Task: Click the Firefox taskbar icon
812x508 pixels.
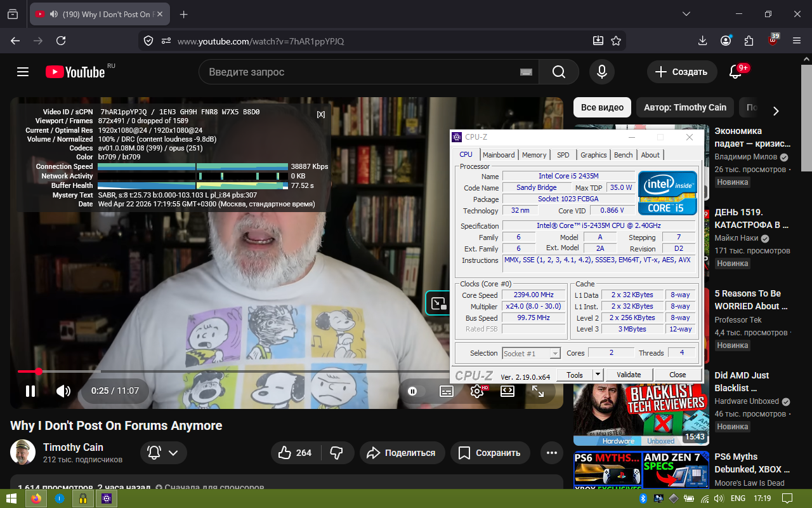Action: click(36, 498)
